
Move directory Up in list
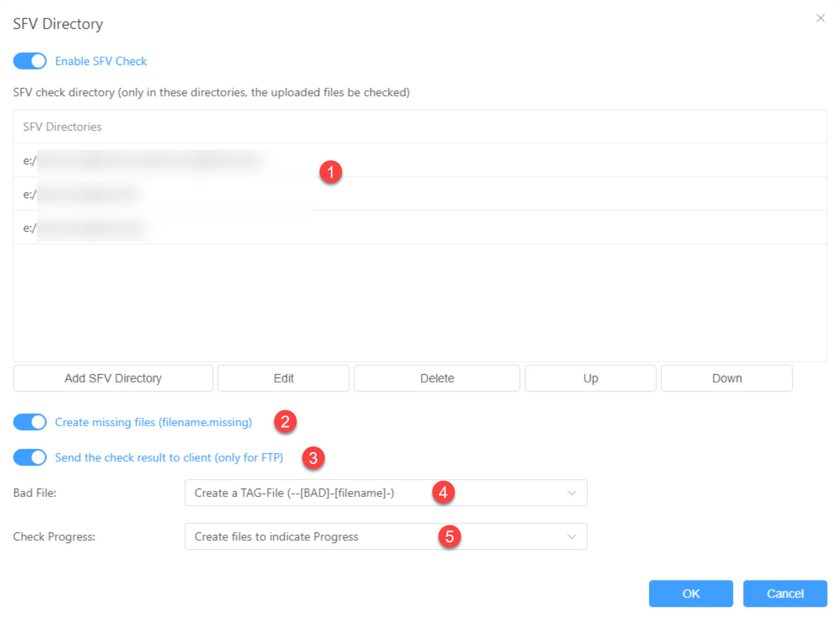coord(590,378)
